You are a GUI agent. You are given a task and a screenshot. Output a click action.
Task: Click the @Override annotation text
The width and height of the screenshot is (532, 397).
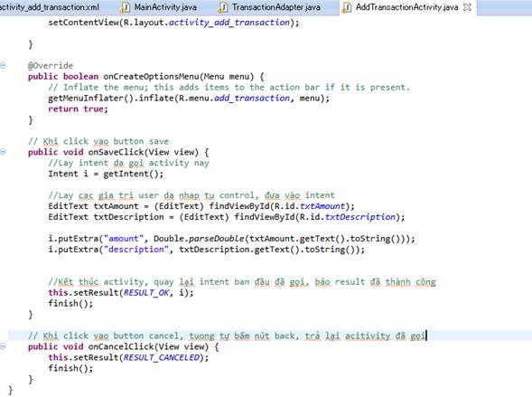(51, 65)
